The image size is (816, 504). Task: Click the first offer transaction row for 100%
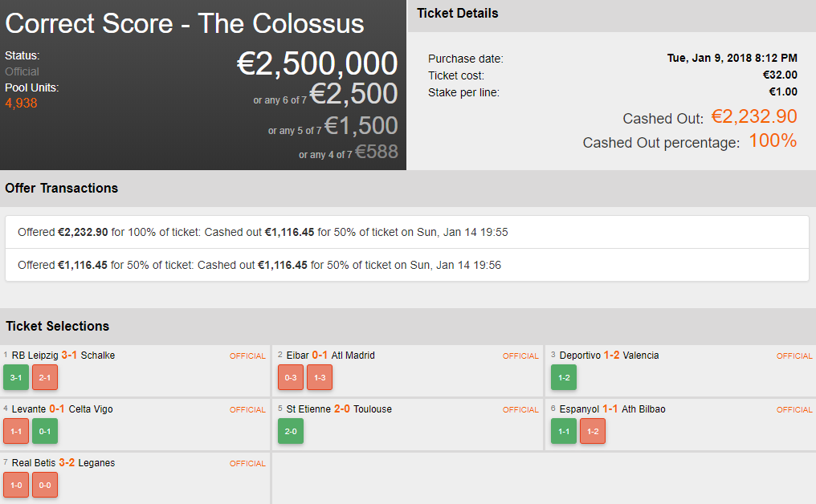(x=406, y=233)
